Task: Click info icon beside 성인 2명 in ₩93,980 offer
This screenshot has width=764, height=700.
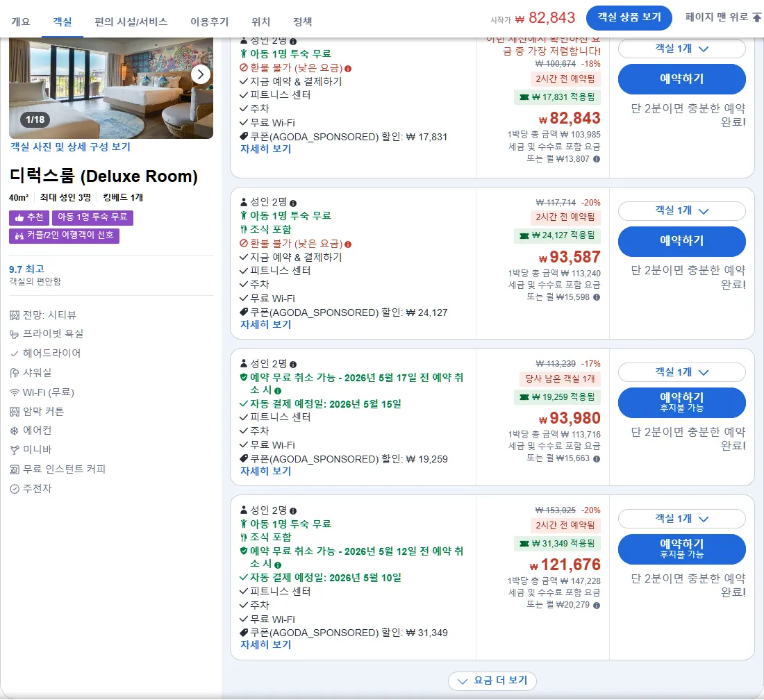Action: coord(293,365)
